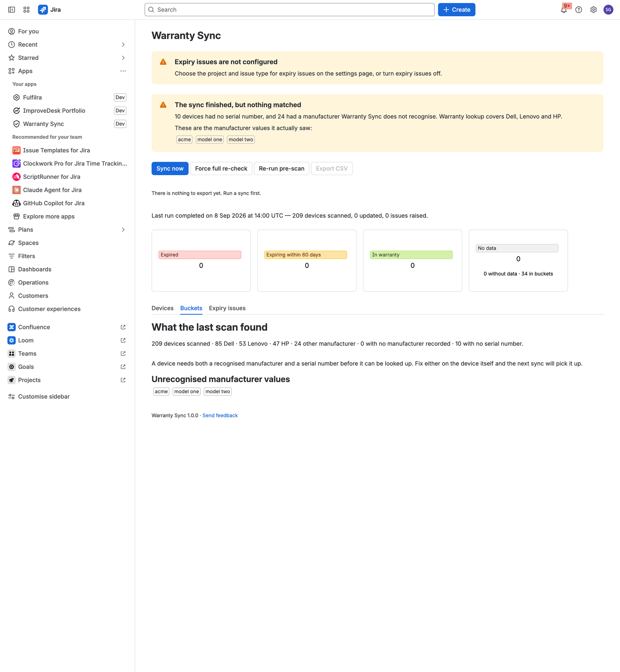
Task: Expand the Recent menu chevron
Action: [x=123, y=45]
